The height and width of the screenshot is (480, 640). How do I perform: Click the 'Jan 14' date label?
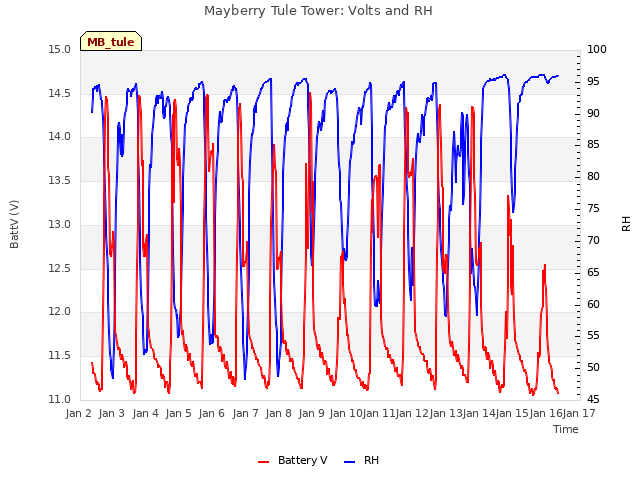479,413
